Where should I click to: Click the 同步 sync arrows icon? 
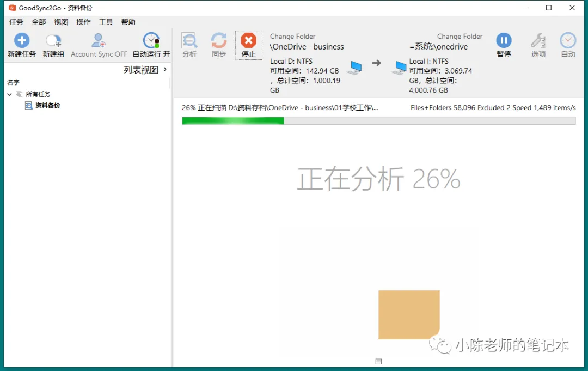pyautogui.click(x=219, y=40)
